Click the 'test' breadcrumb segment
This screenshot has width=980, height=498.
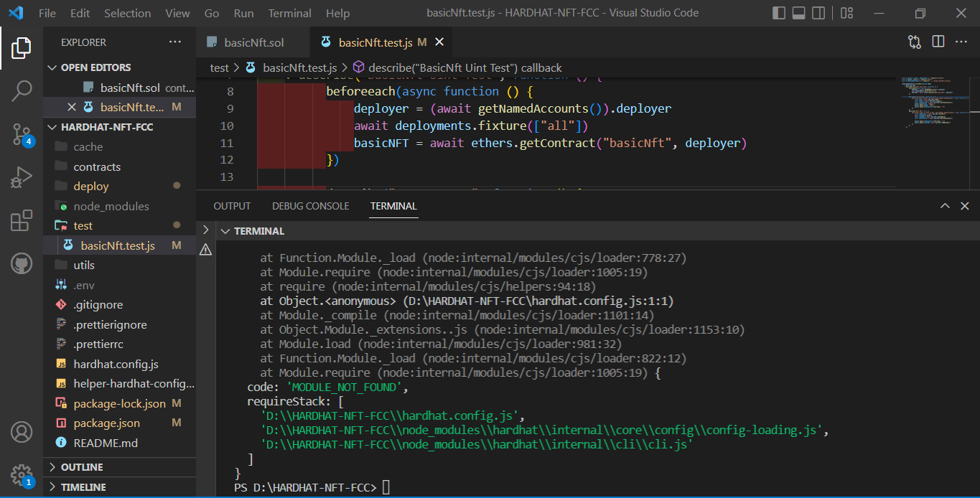[219, 67]
